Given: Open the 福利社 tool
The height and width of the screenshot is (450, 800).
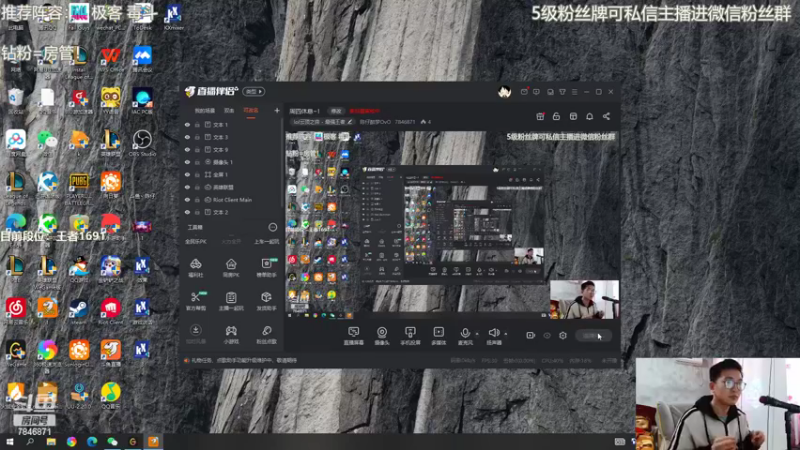Looking at the screenshot, I should point(195,267).
